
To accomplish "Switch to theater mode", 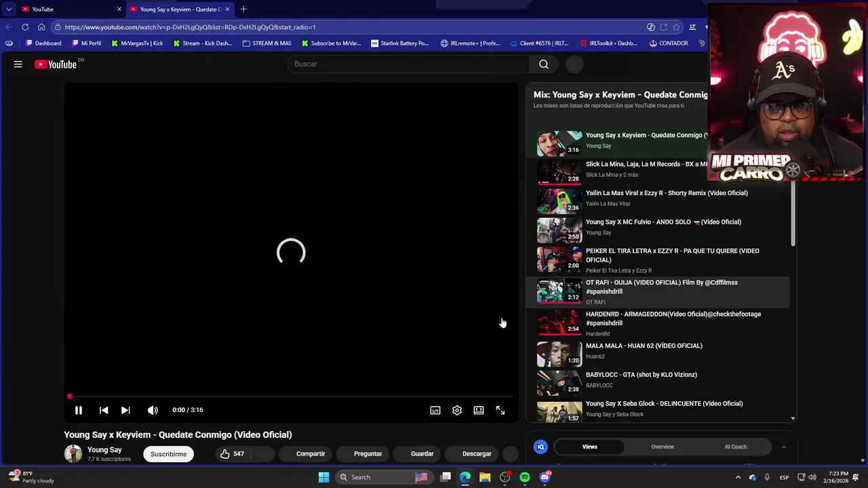I will coord(479,410).
